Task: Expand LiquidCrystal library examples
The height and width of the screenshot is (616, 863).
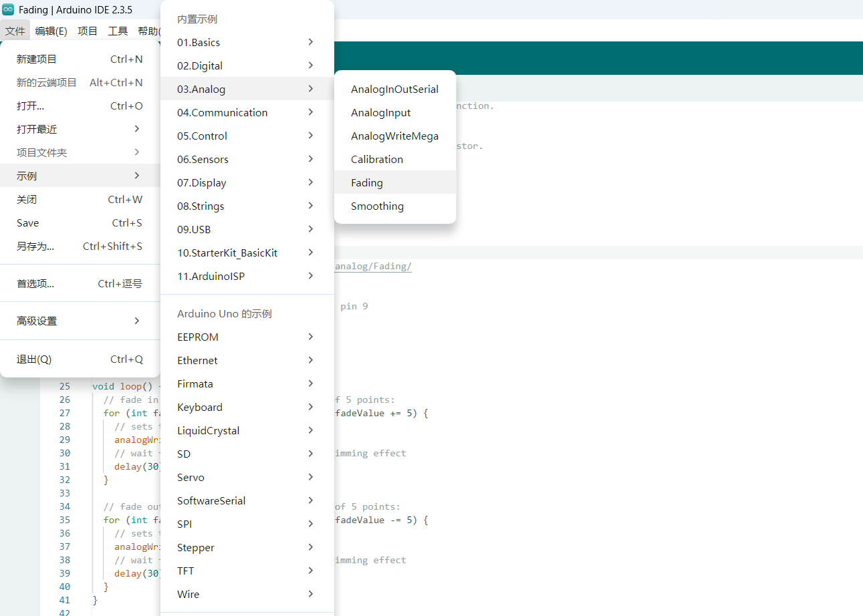Action: 247,430
